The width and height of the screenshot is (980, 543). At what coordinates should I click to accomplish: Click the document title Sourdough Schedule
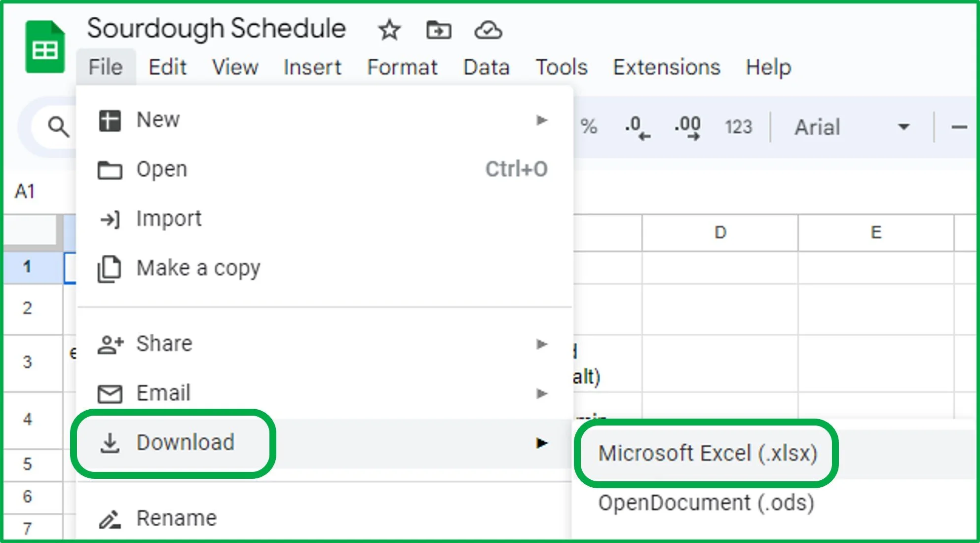(x=216, y=29)
